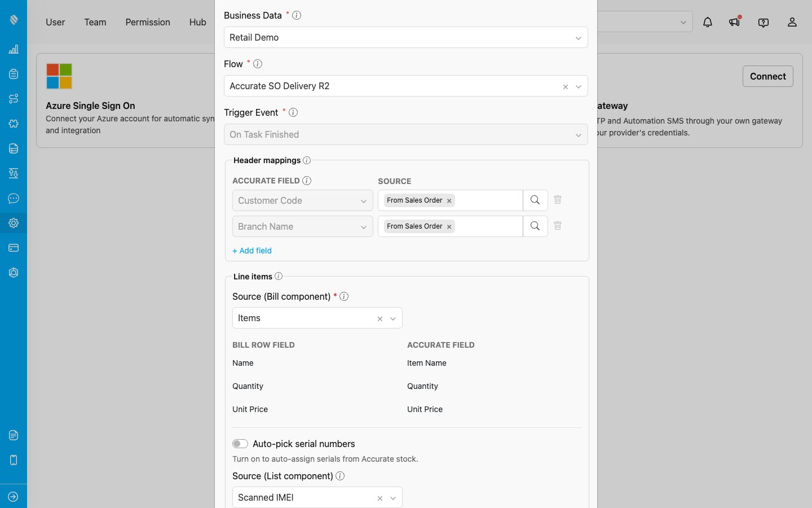Remove From Sales Order tag in Customer Code row
812x508 pixels.
(449, 201)
